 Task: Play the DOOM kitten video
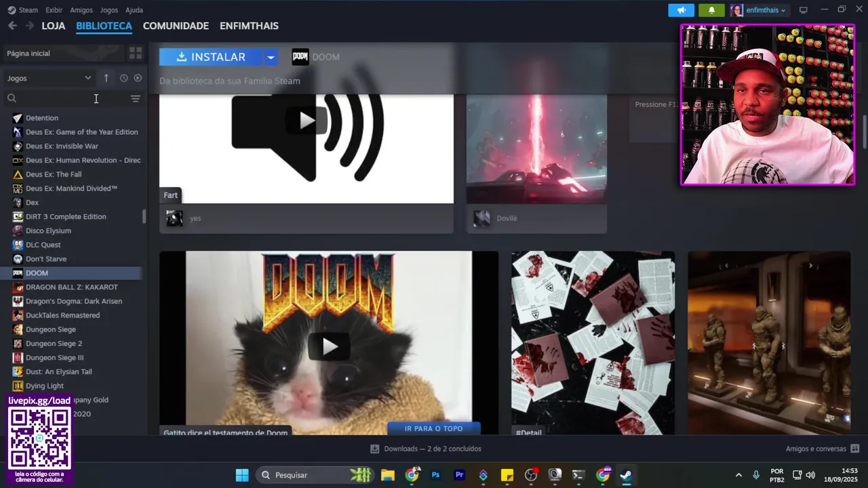329,346
